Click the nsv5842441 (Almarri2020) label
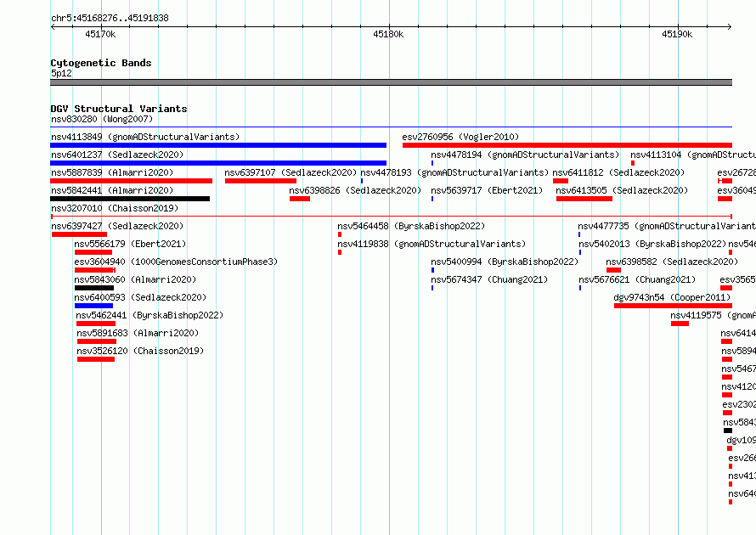 [112, 190]
